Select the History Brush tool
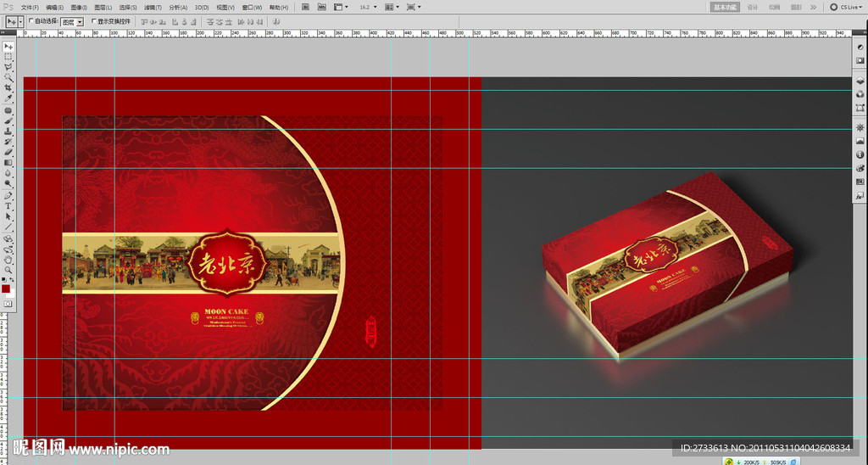 [8, 142]
